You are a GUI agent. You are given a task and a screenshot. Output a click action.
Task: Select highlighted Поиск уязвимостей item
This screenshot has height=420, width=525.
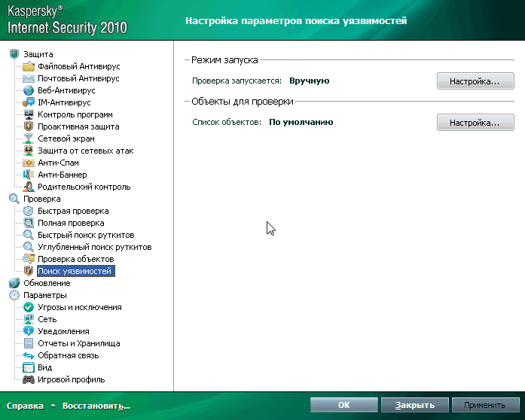point(76,271)
